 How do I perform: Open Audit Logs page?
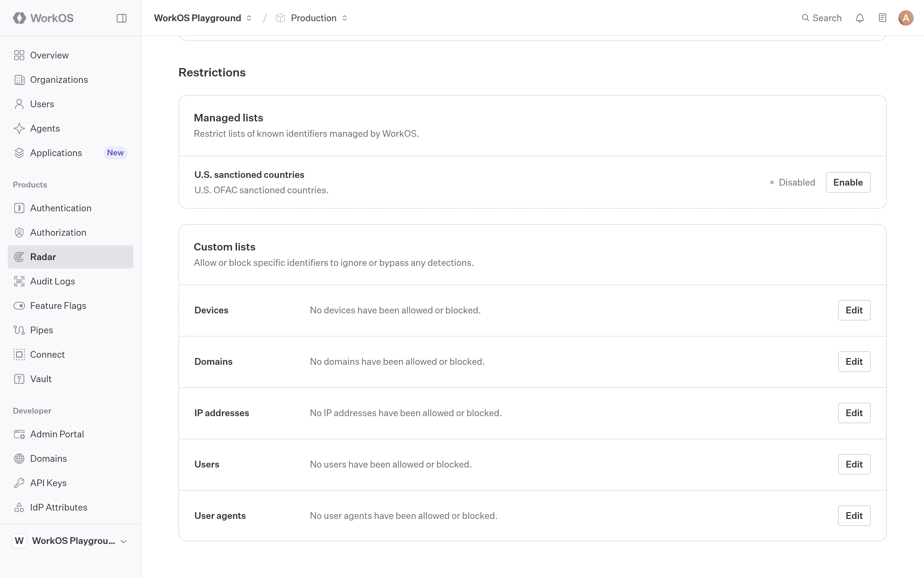point(71,281)
